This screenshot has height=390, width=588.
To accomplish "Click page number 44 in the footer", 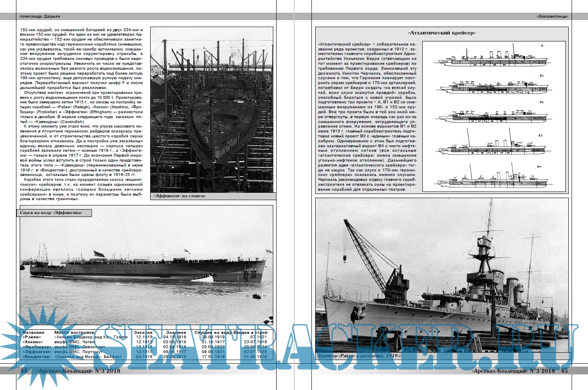I will tap(24, 371).
